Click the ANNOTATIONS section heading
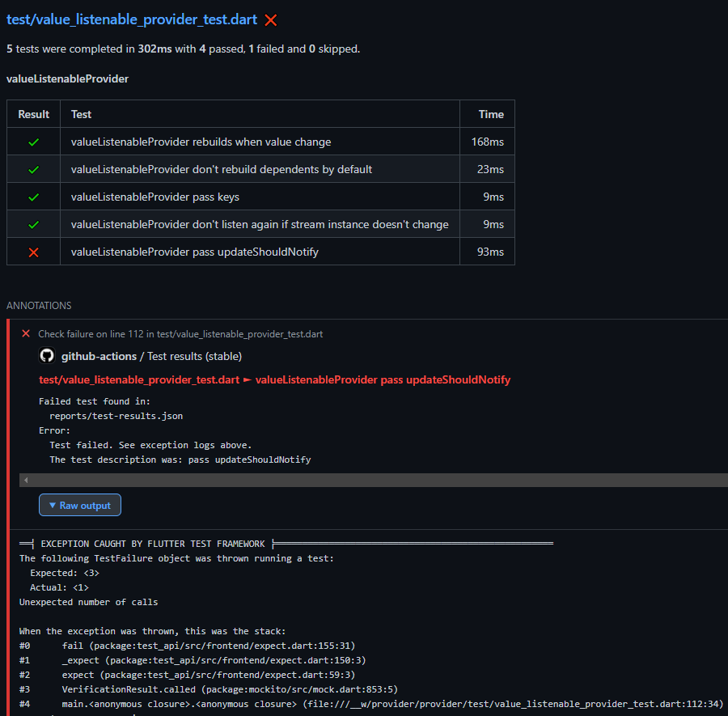Image resolution: width=728 pixels, height=716 pixels. [39, 306]
